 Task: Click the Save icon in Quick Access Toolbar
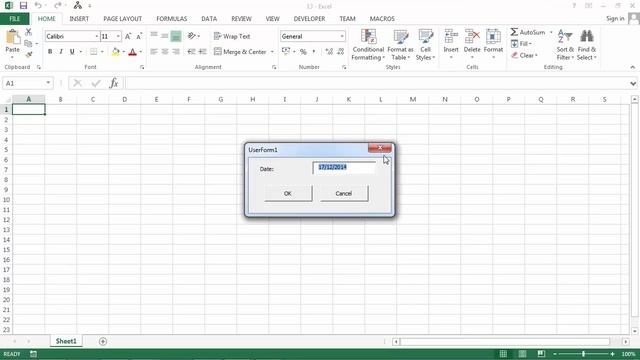pyautogui.click(x=23, y=6)
